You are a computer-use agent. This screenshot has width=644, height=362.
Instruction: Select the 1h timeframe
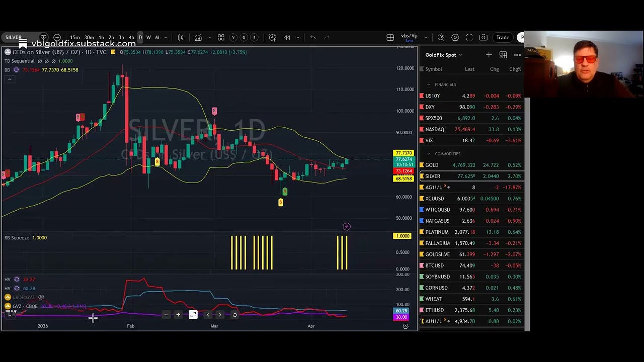click(101, 38)
